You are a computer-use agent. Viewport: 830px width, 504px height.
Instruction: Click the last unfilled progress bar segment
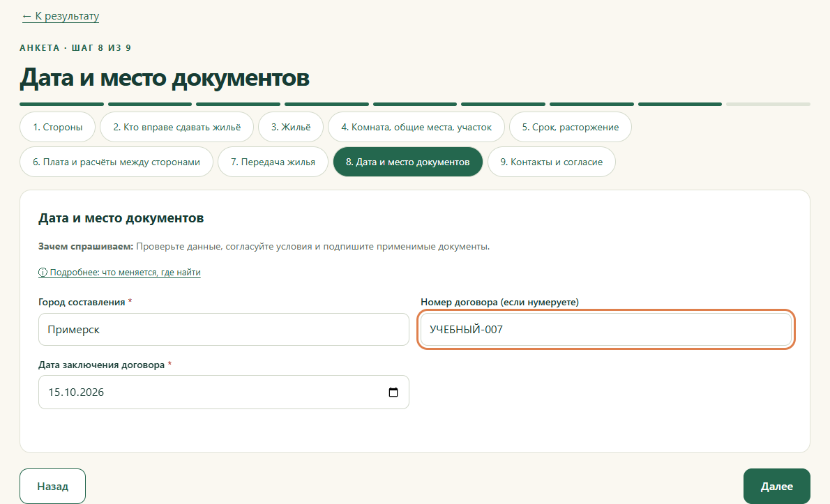click(x=767, y=104)
